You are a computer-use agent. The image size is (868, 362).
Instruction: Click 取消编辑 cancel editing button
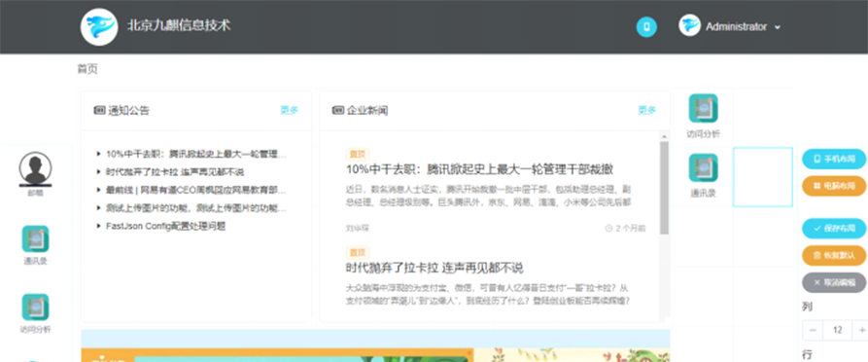(834, 282)
